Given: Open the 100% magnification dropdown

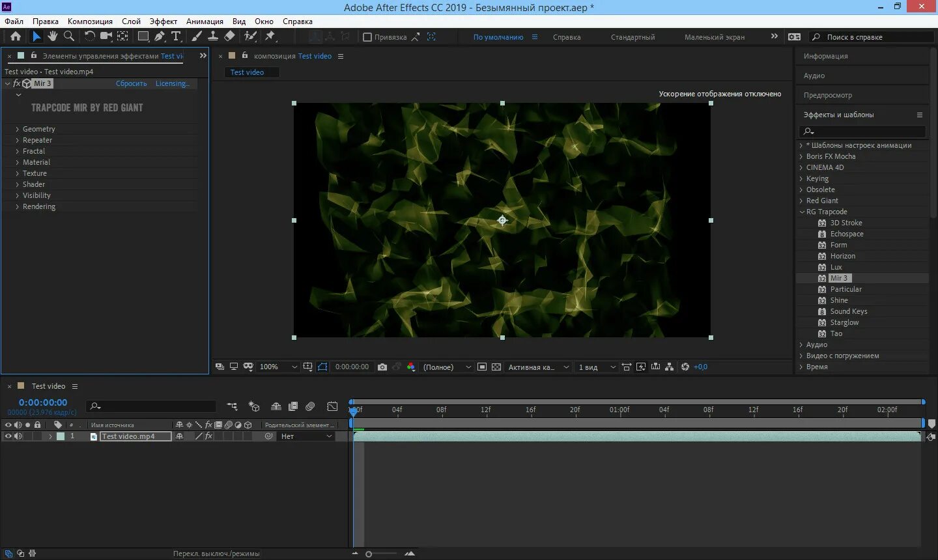Looking at the screenshot, I should click(294, 367).
